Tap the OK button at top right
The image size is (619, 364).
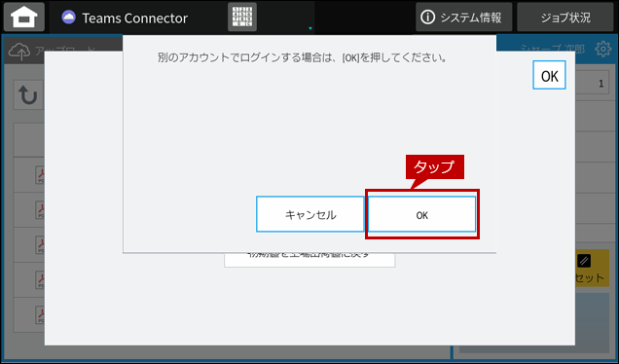point(549,75)
